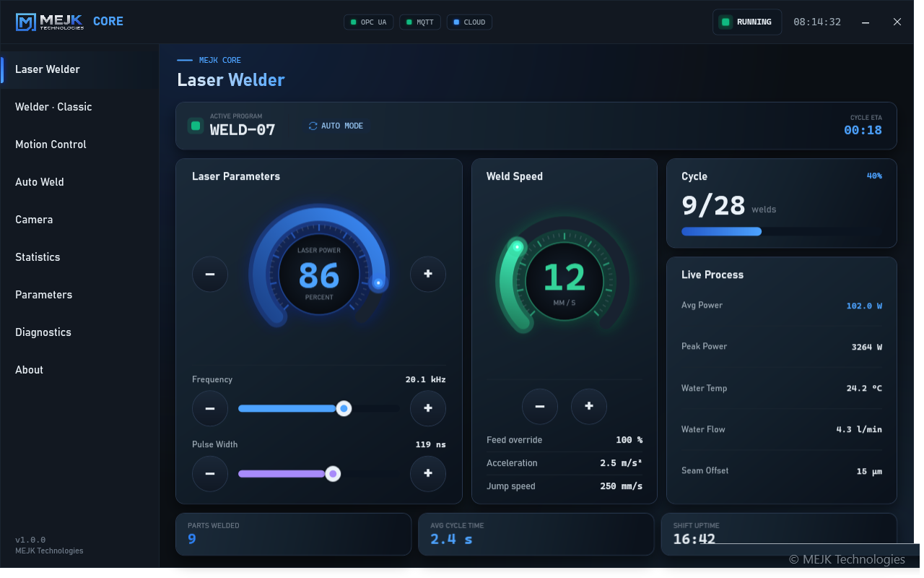Increase weld speed with plus button
This screenshot has height=578, width=924.
pyautogui.click(x=589, y=407)
